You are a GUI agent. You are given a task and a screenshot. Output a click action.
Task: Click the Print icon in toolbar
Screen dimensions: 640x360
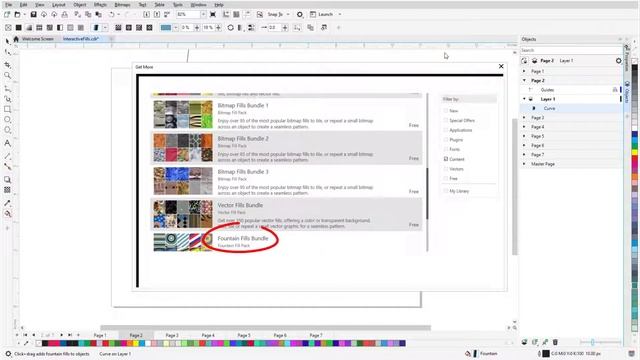tap(64, 14)
